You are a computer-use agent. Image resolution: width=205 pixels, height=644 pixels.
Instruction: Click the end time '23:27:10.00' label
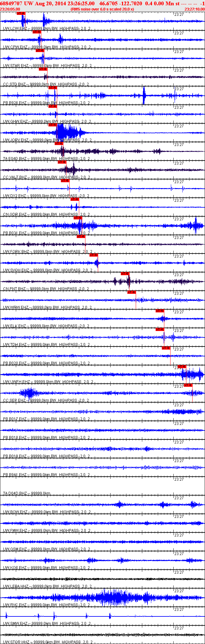tap(195, 9)
